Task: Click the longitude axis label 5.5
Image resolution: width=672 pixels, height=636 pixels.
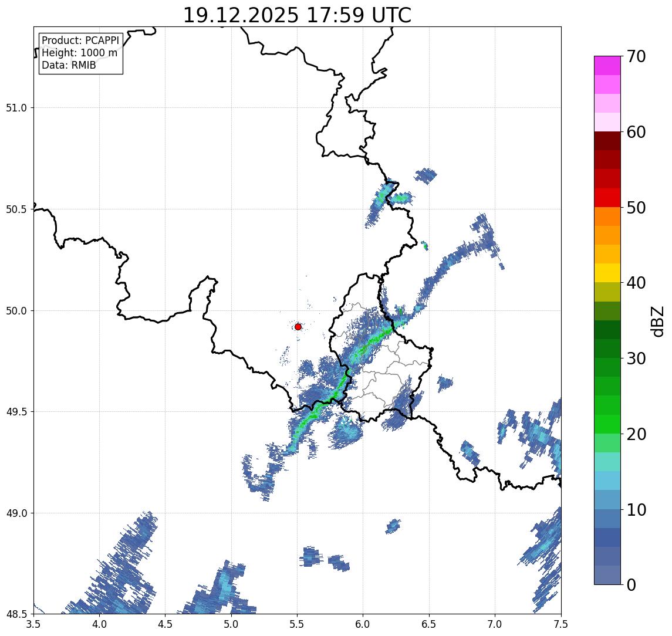Action: pos(298,624)
